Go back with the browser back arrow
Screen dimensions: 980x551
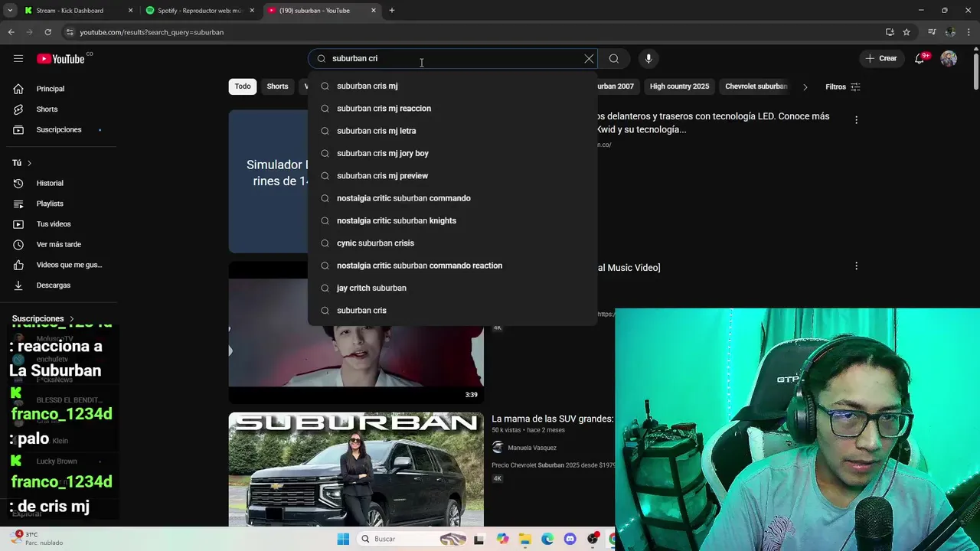point(11,32)
